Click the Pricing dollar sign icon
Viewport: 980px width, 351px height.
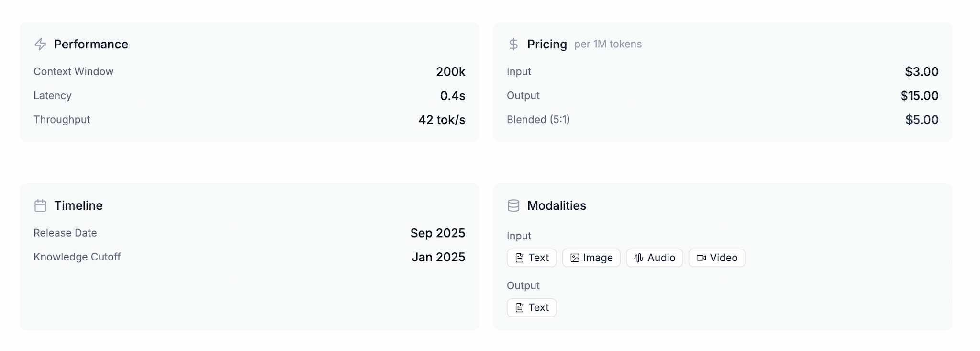click(513, 45)
